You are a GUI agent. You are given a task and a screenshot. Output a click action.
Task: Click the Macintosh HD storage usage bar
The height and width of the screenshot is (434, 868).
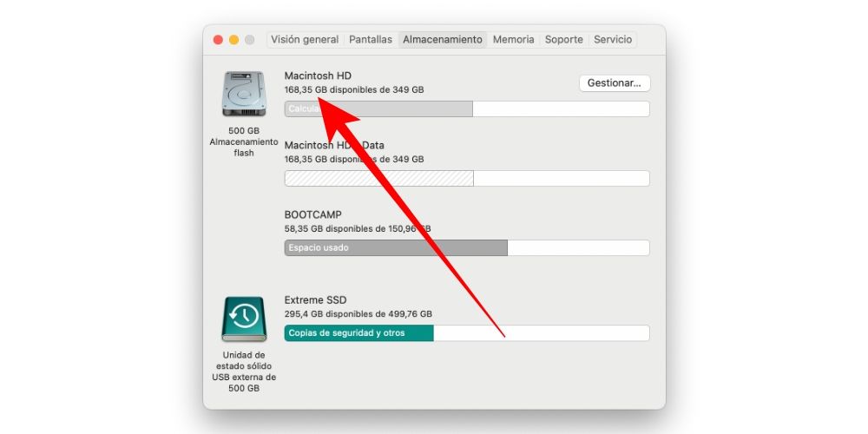point(466,109)
